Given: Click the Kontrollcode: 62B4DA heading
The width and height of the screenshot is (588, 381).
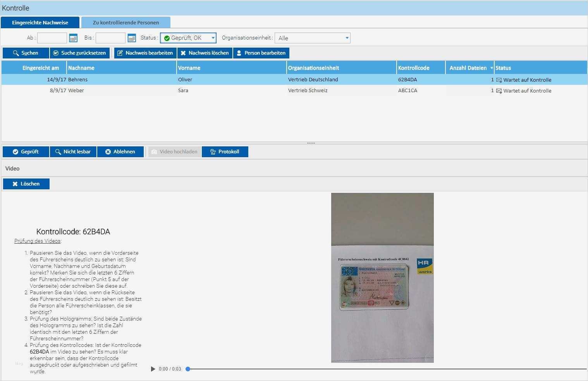Looking at the screenshot, I should coord(73,232).
